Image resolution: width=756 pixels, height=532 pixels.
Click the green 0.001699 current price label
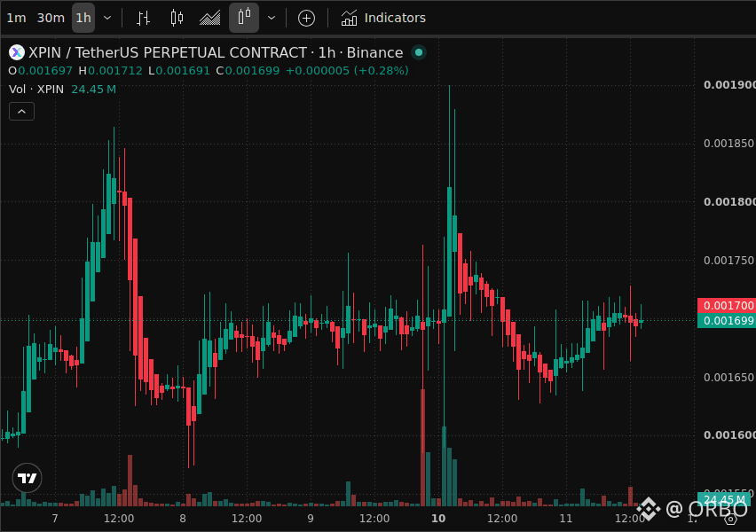click(727, 321)
